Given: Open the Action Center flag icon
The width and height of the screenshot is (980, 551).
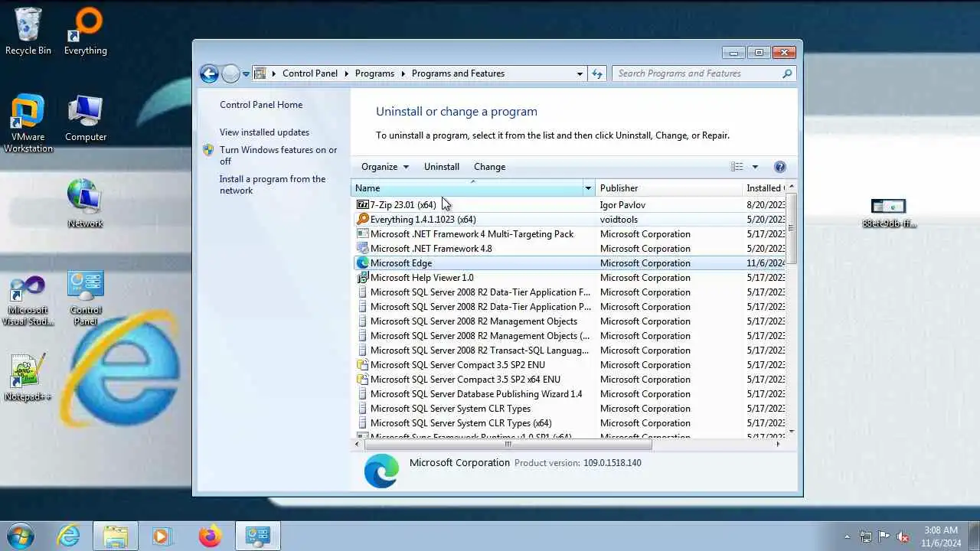Looking at the screenshot, I should (884, 536).
